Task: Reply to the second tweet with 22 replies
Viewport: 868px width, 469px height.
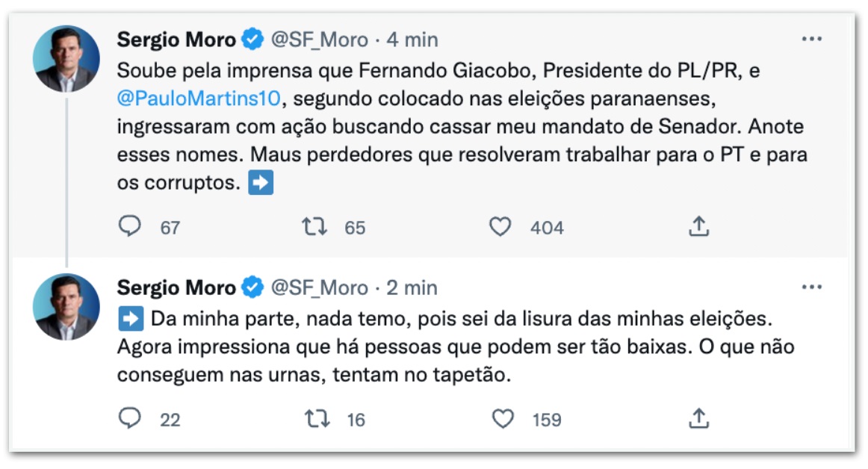Action: [130, 419]
